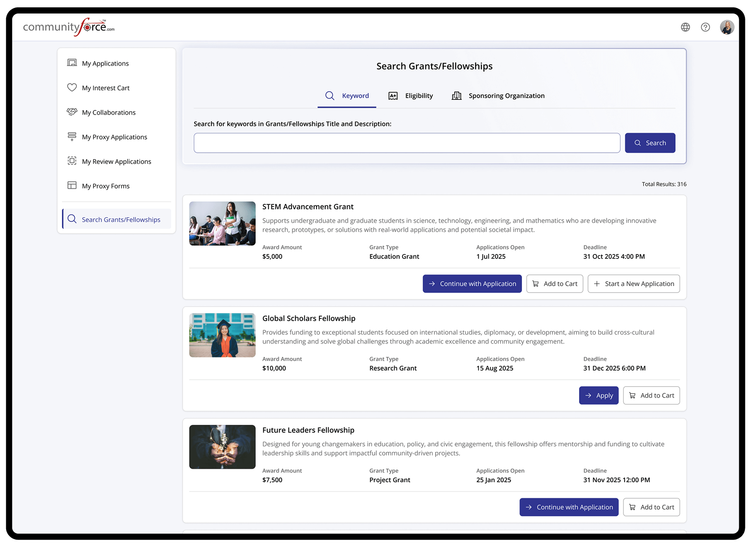This screenshot has width=756, height=545.
Task: Open the user profile avatar
Action: click(x=726, y=27)
